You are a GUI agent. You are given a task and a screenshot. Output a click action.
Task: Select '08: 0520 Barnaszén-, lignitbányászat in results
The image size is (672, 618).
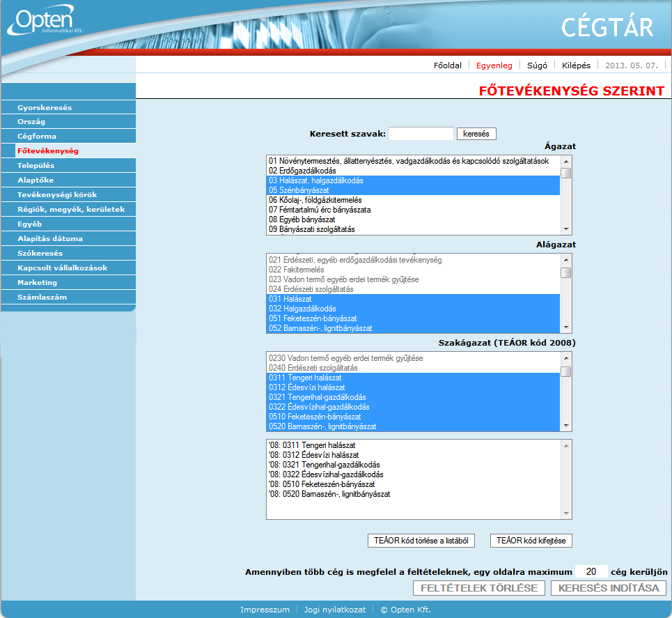413,494
